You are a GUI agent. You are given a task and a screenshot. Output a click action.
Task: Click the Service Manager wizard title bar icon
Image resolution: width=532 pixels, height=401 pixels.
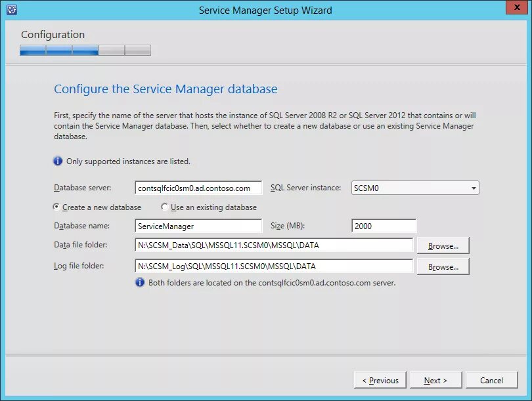pos(11,10)
